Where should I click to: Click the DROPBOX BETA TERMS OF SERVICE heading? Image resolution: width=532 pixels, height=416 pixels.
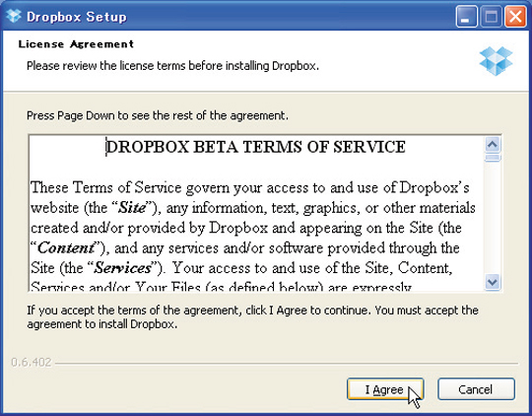click(256, 147)
